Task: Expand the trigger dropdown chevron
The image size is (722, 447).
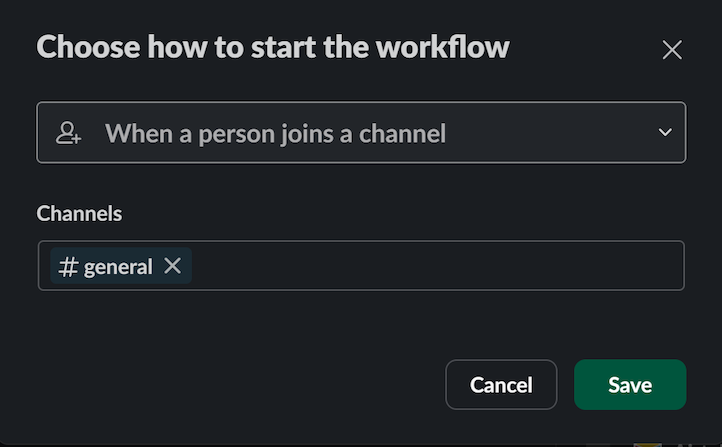Action: pos(665,132)
